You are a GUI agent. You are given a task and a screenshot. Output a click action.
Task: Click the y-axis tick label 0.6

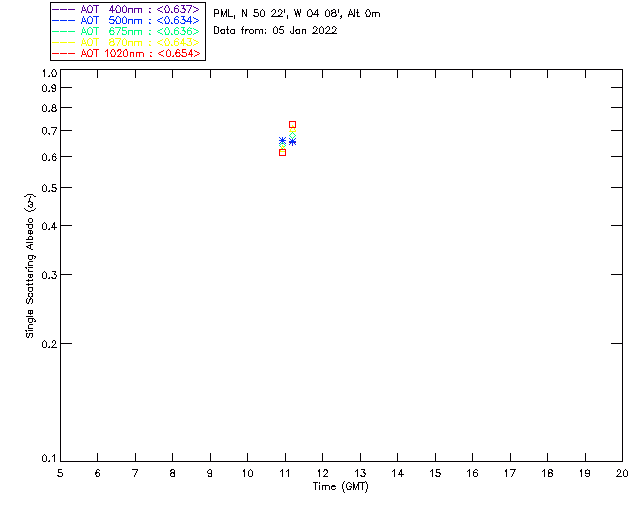(x=49, y=157)
